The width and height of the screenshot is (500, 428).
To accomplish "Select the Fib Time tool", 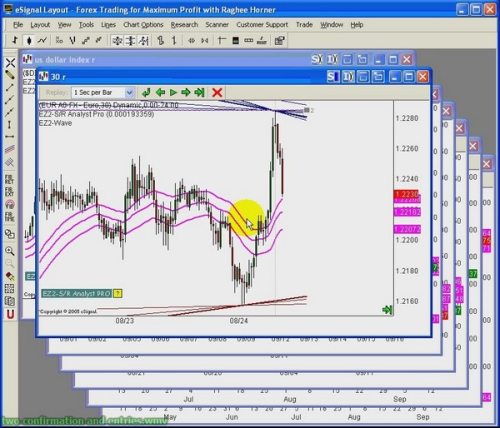I will 9,216.
